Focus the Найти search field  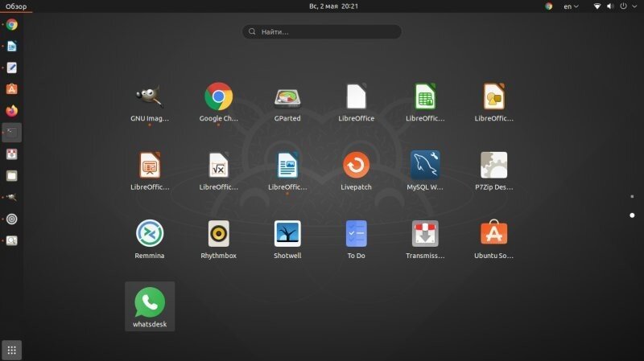tap(321, 31)
